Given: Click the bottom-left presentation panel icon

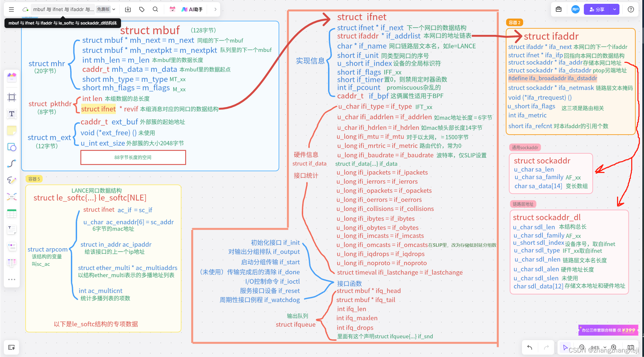Looking at the screenshot, I should (x=11, y=347).
